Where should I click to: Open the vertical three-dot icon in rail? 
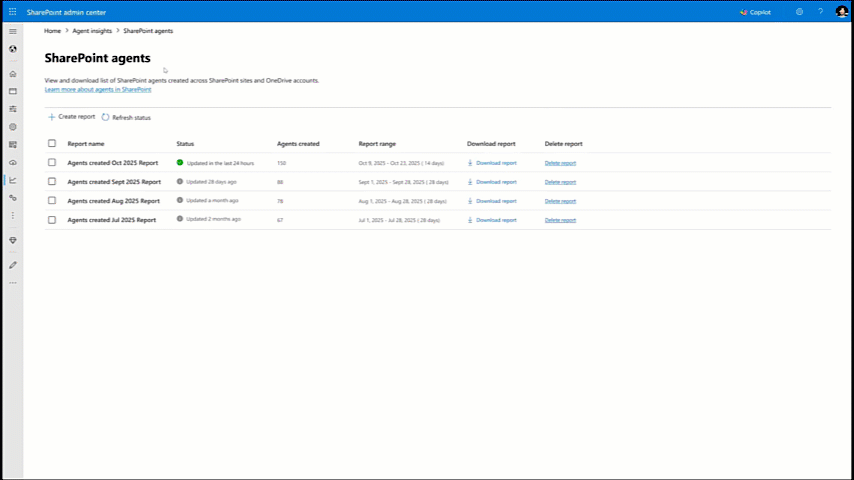13,216
